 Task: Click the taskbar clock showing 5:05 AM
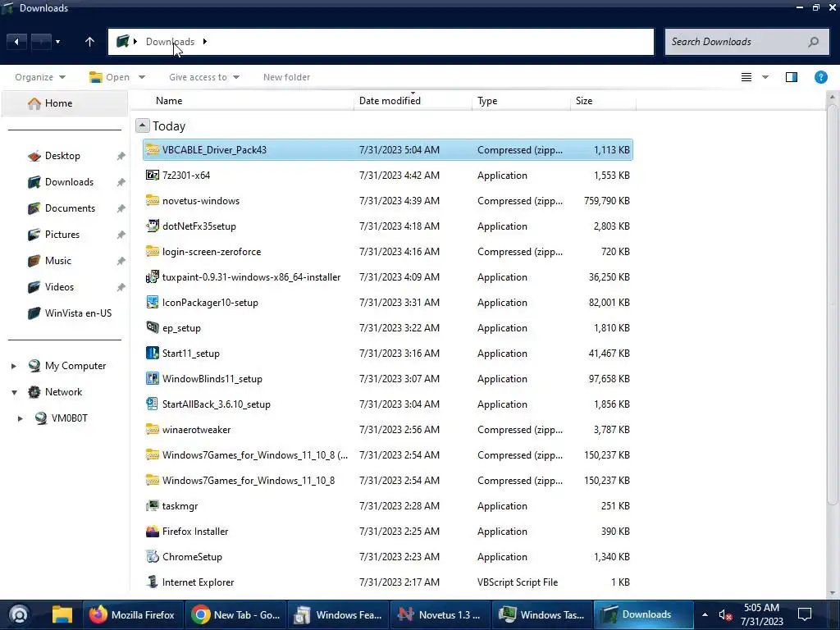click(x=761, y=614)
